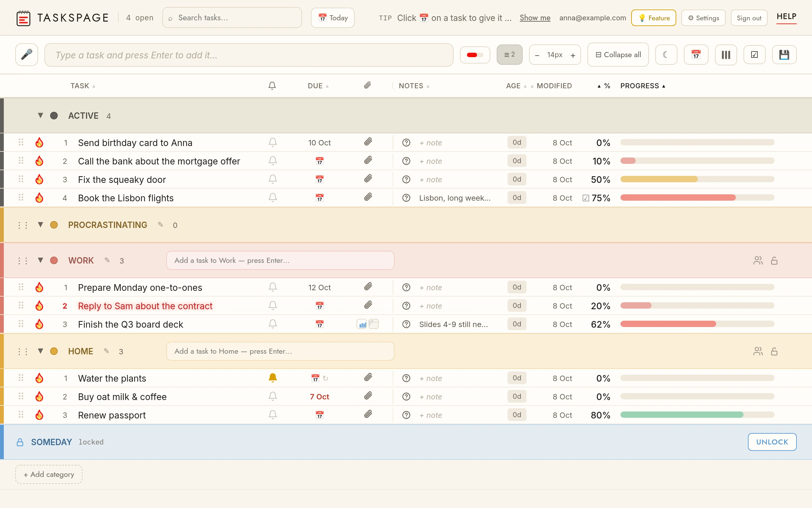Collapse the Work category triangle

click(40, 260)
